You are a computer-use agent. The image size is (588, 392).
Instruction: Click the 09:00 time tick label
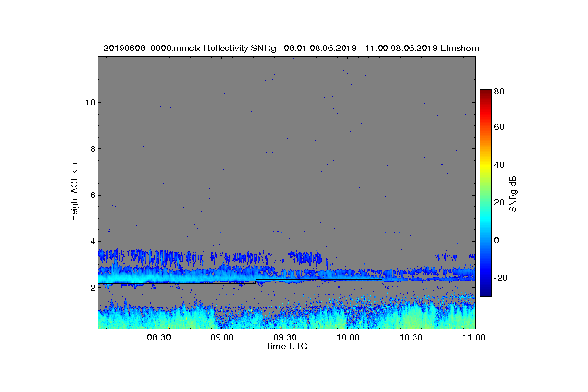[x=221, y=337]
